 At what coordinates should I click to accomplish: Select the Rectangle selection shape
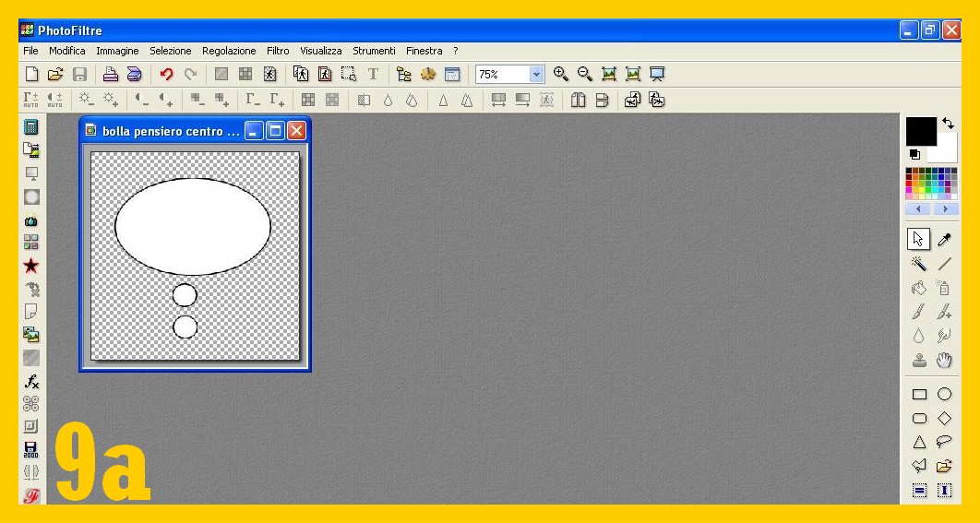click(x=919, y=394)
